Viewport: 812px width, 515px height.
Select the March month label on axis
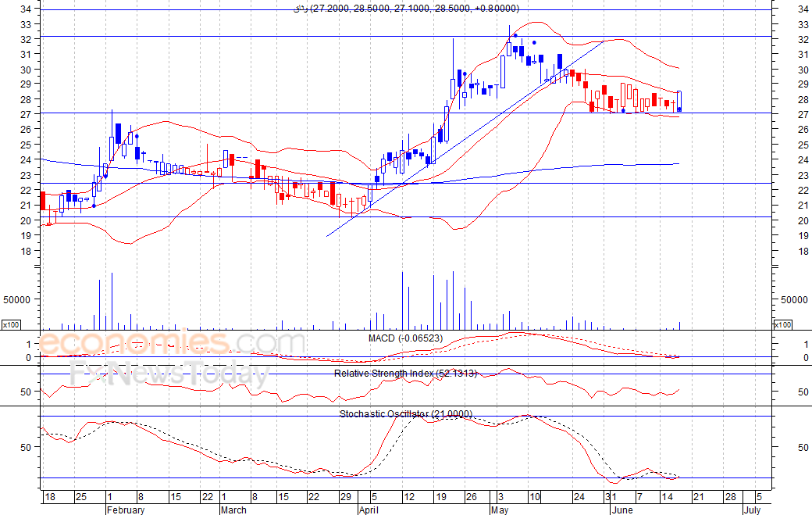(x=233, y=510)
